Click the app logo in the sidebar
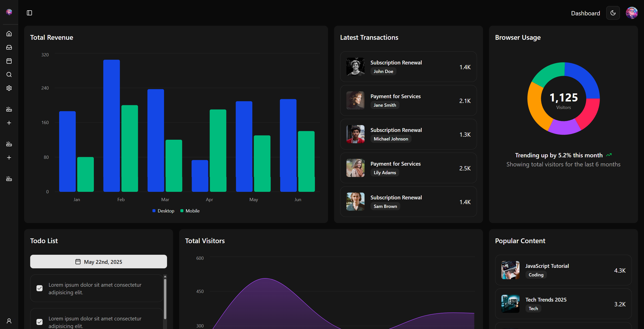Screen dimensions: 644x329 pos(9,12)
